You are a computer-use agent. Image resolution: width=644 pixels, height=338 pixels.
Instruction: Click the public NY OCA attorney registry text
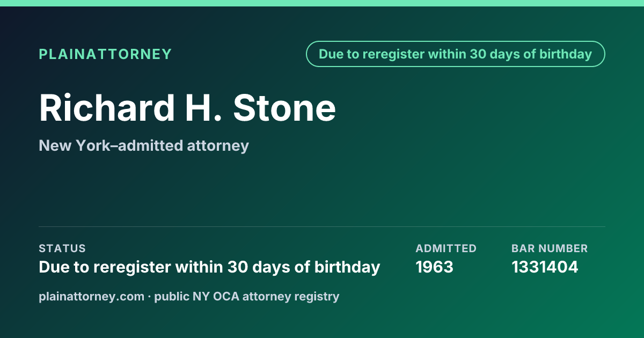[x=247, y=296]
